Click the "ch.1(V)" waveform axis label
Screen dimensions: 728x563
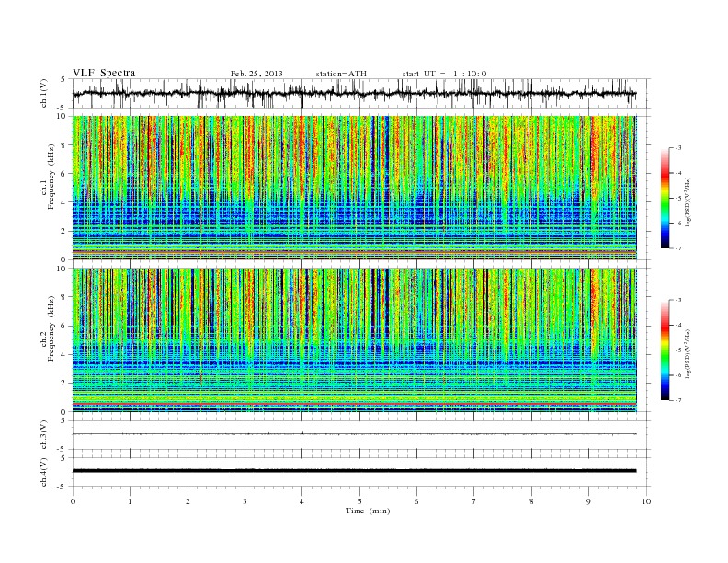tap(44, 93)
